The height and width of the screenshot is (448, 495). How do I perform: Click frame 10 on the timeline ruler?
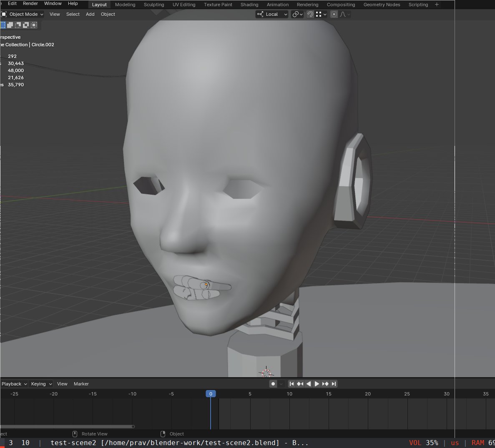(x=289, y=393)
